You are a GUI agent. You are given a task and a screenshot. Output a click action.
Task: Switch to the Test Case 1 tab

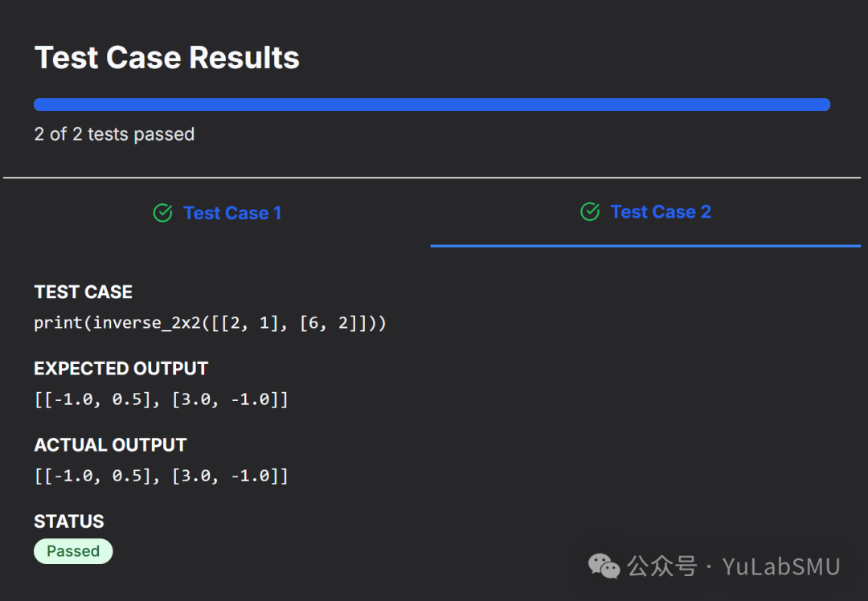(231, 213)
